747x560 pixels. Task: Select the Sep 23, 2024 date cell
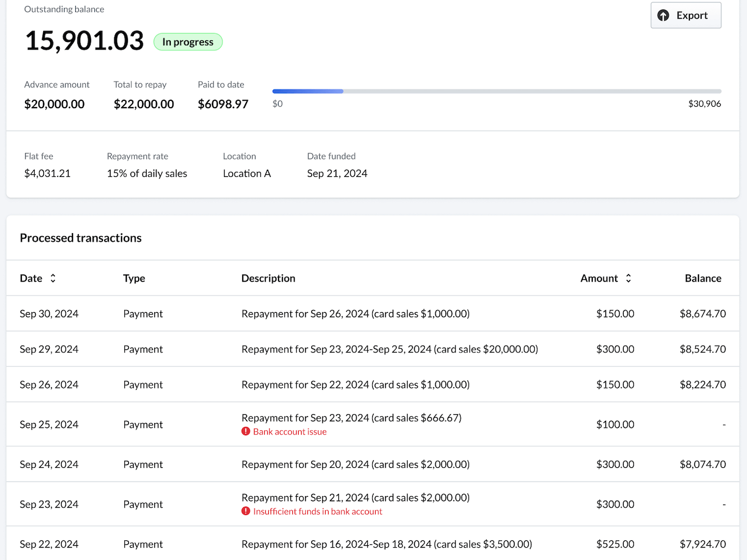pyautogui.click(x=49, y=504)
